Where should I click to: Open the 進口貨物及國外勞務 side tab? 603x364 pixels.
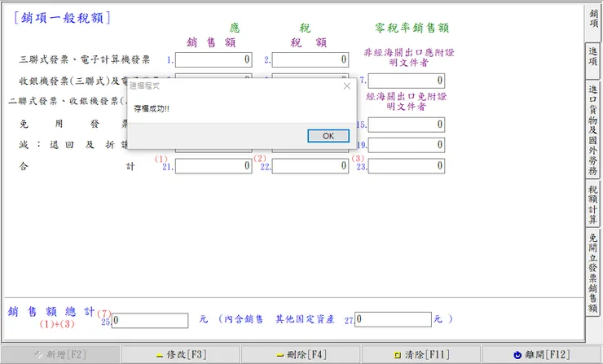click(x=593, y=129)
